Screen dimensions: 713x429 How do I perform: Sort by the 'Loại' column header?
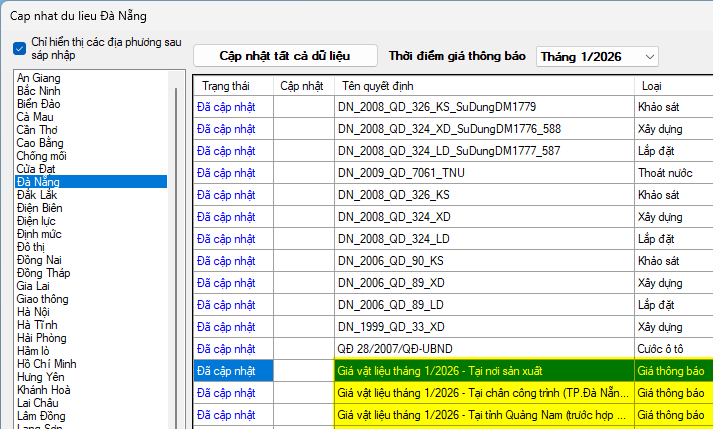(650, 86)
